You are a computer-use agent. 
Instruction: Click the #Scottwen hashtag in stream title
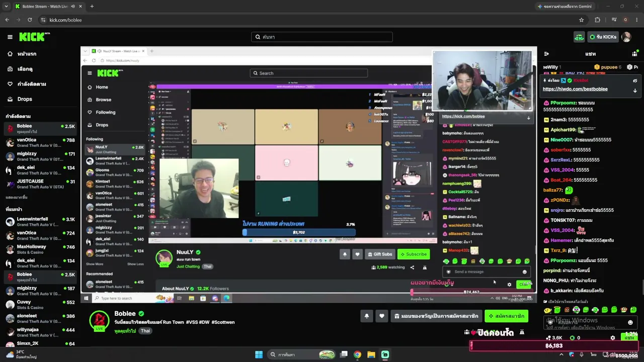point(223,322)
